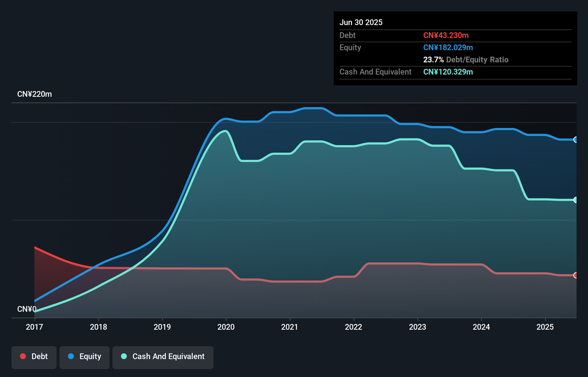Click the CN¥0 axis label
The width and height of the screenshot is (588, 377).
[x=26, y=309]
